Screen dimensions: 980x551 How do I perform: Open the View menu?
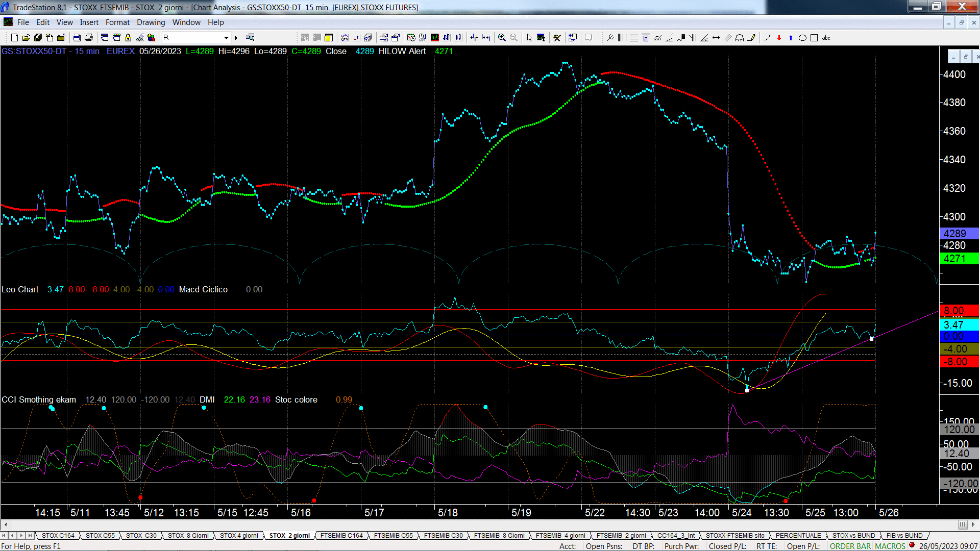(64, 22)
